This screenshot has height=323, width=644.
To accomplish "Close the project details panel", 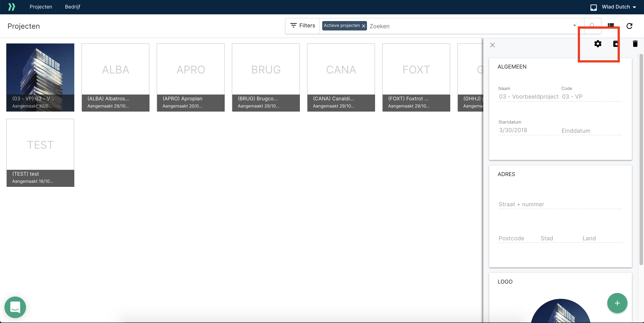I will (493, 45).
